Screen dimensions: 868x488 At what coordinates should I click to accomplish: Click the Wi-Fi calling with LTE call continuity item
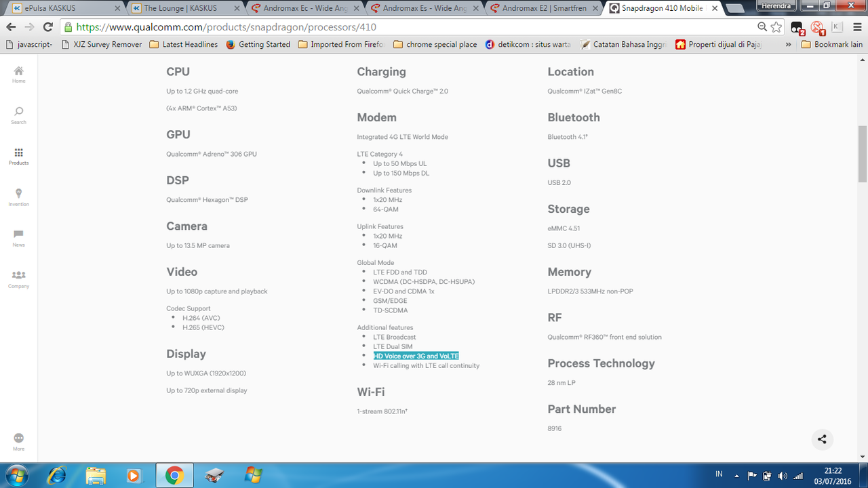point(426,365)
